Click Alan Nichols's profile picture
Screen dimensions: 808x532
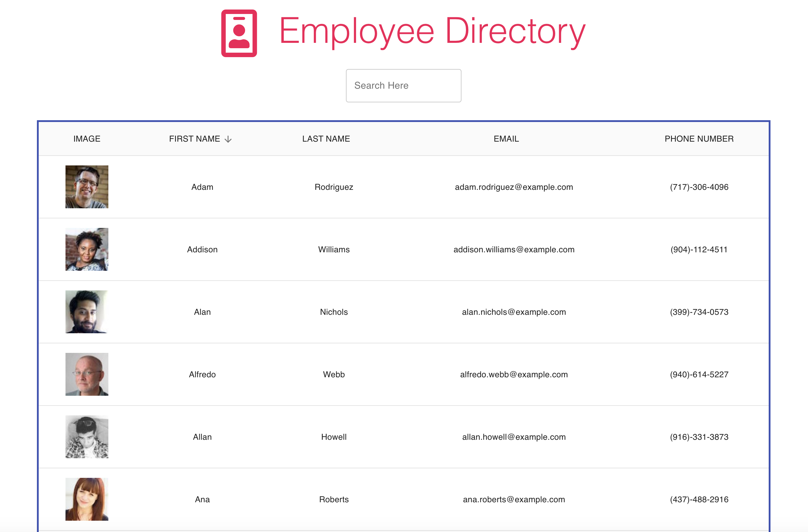[x=87, y=312]
